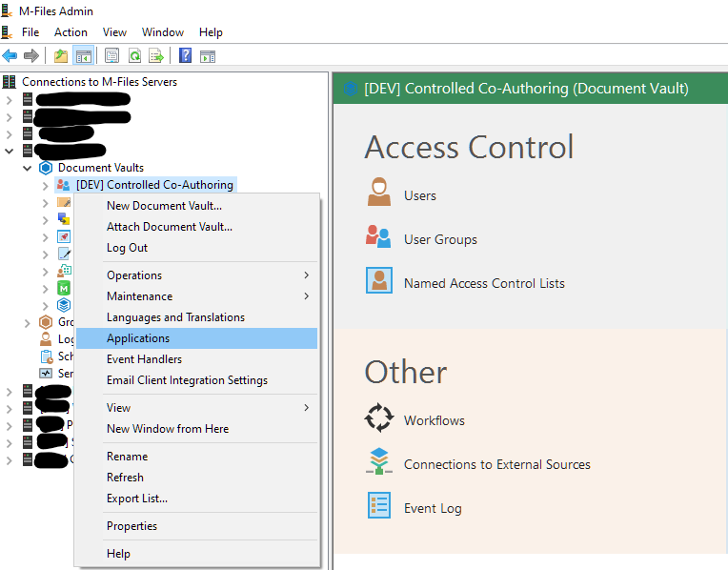Select [DEV] Controlled Co-Authoring tree item

(x=154, y=185)
